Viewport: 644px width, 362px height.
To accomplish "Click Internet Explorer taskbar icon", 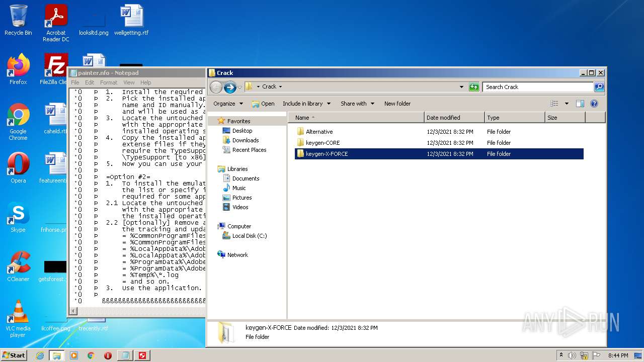I will pos(40,355).
